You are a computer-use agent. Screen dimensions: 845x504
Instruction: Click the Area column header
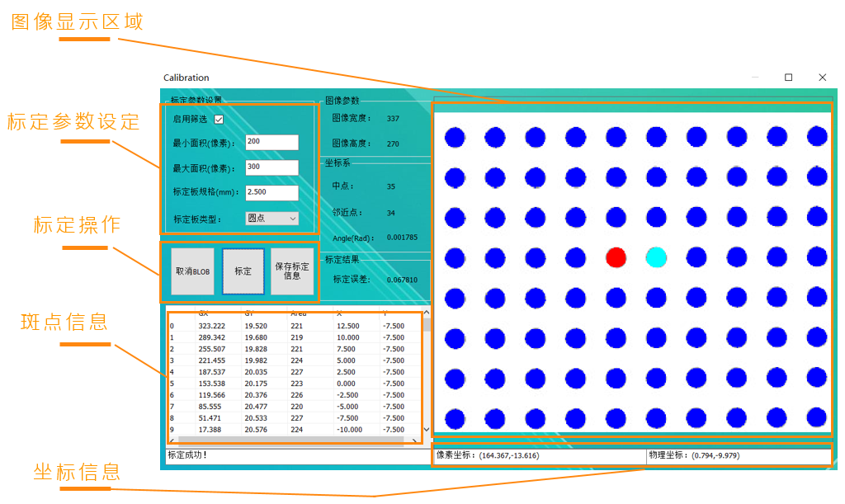point(298,313)
